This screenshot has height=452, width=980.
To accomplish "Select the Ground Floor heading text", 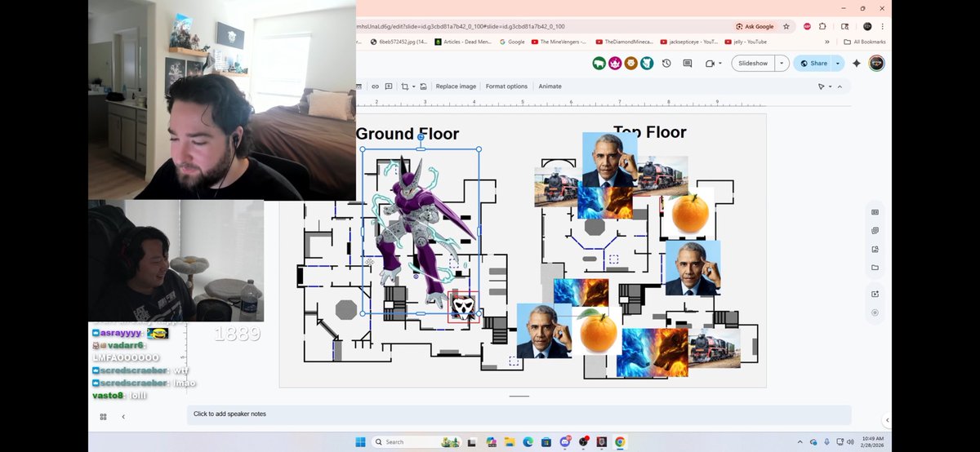I will 408,134.
